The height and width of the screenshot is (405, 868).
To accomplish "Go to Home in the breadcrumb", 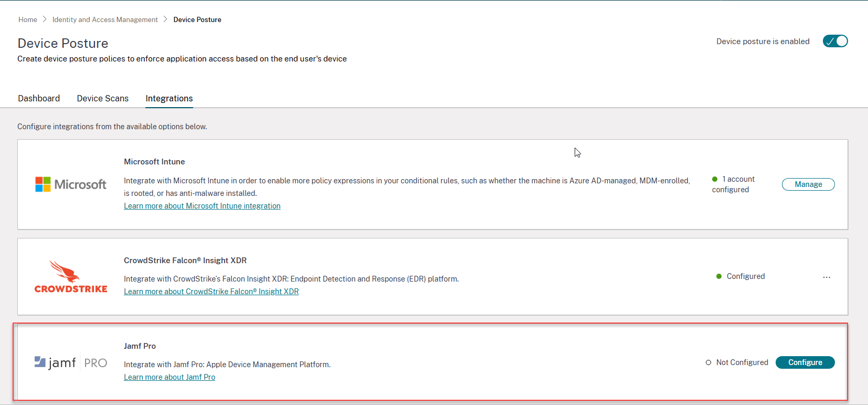I will click(x=28, y=19).
